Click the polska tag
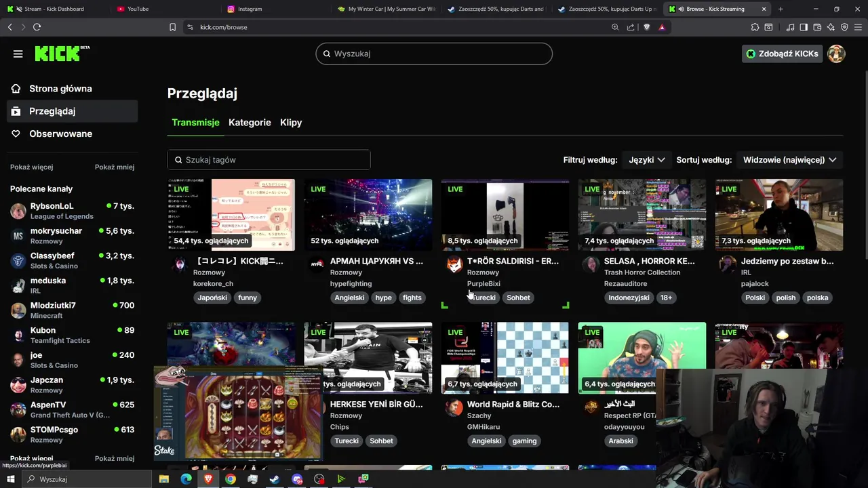868x488 pixels. [817, 298]
